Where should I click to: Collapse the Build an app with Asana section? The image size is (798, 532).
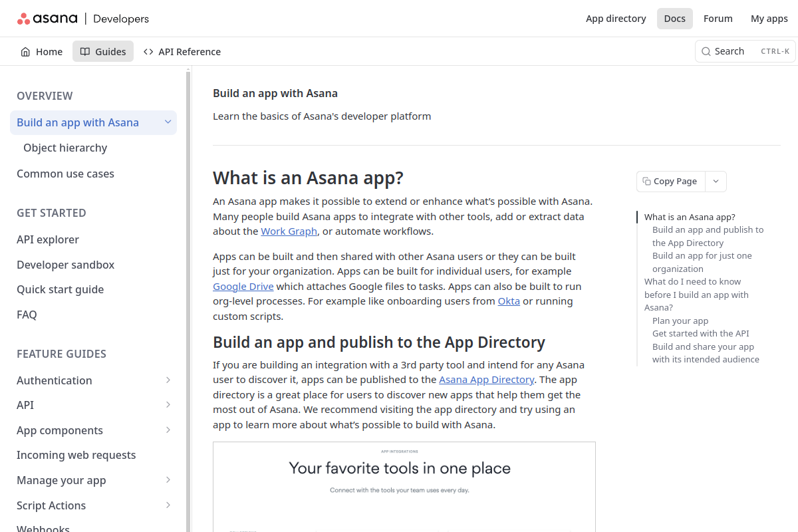[x=168, y=122]
